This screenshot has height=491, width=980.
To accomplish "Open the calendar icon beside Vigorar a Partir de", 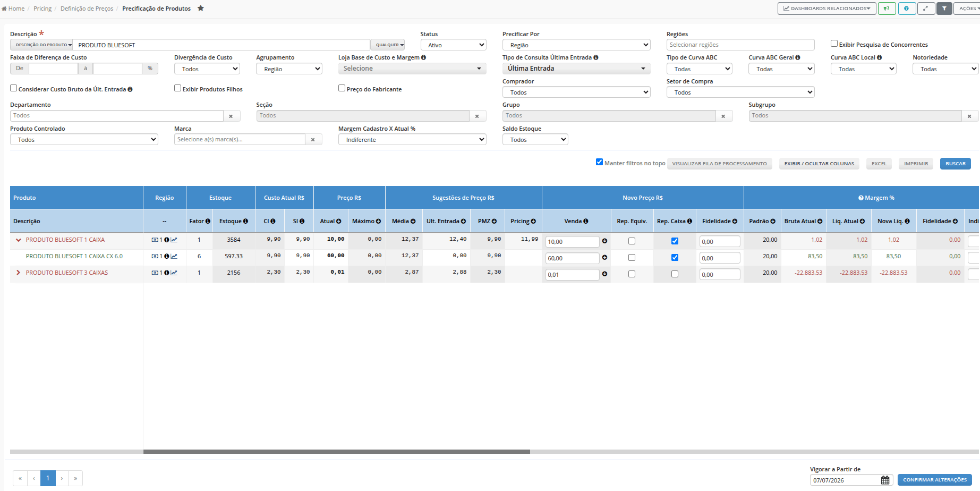I will coord(885,480).
